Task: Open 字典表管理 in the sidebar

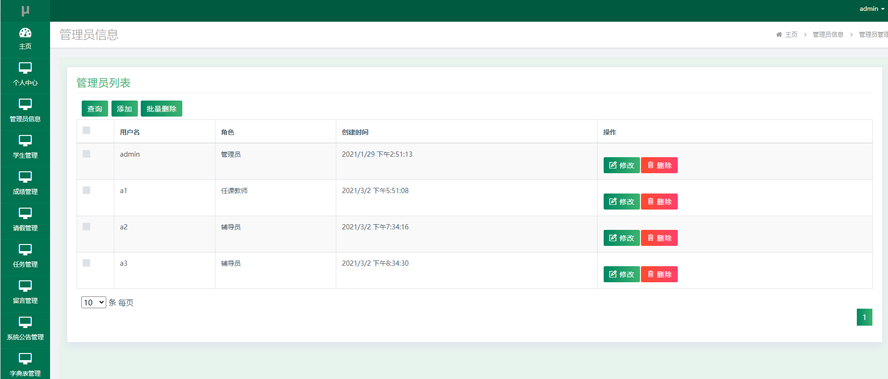Action: point(25,365)
